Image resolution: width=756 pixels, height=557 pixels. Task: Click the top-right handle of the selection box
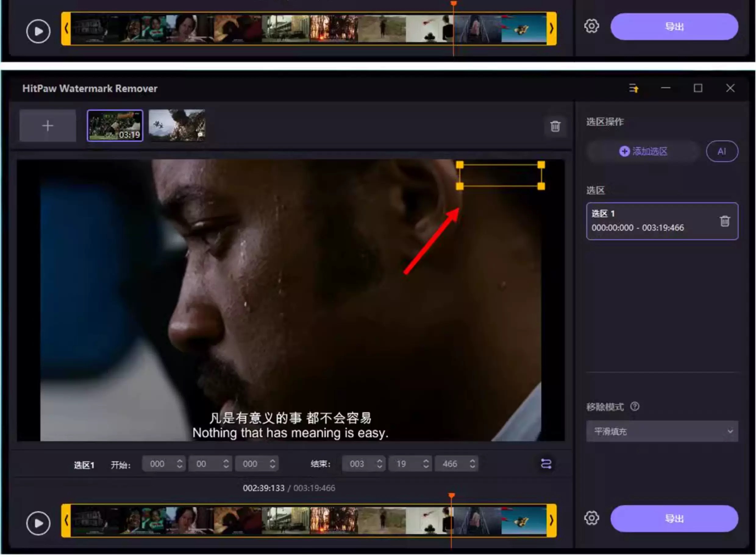541,165
